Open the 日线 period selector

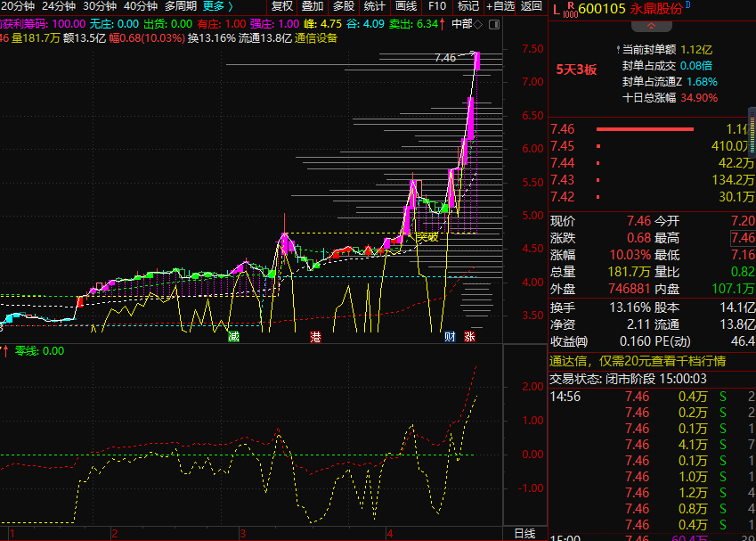point(524,533)
